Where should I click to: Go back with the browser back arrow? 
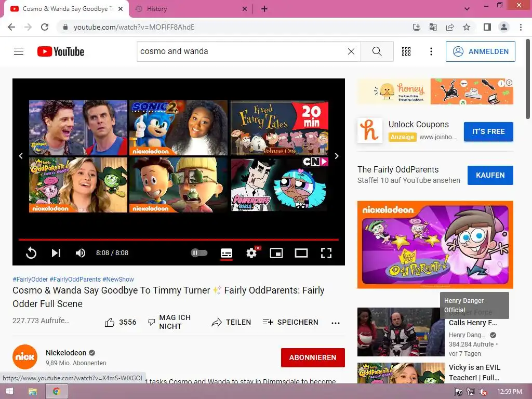(x=11, y=27)
